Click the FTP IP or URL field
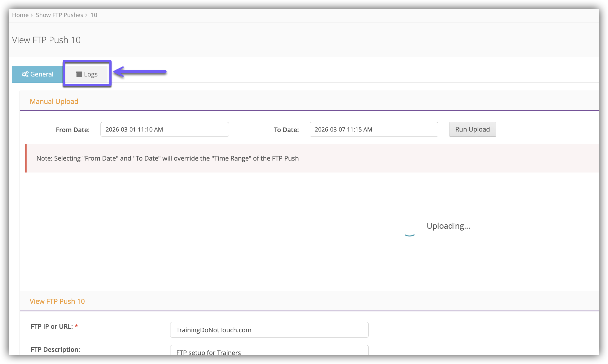The width and height of the screenshot is (608, 364). [x=269, y=330]
